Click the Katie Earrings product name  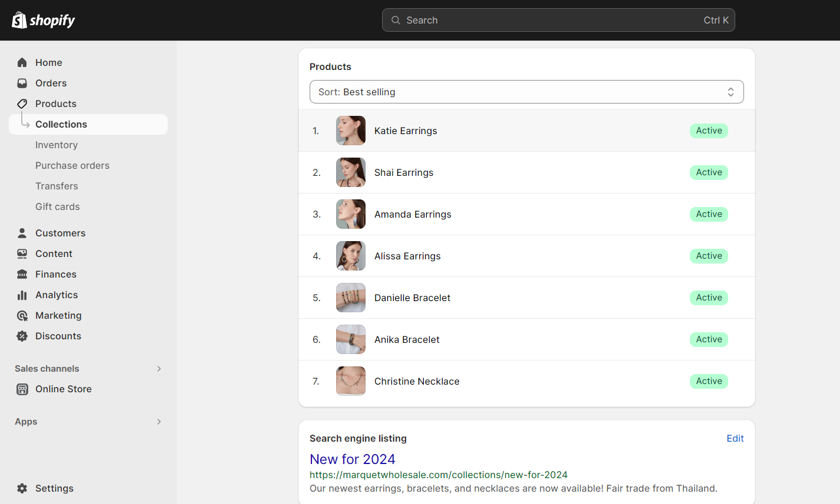coord(406,131)
